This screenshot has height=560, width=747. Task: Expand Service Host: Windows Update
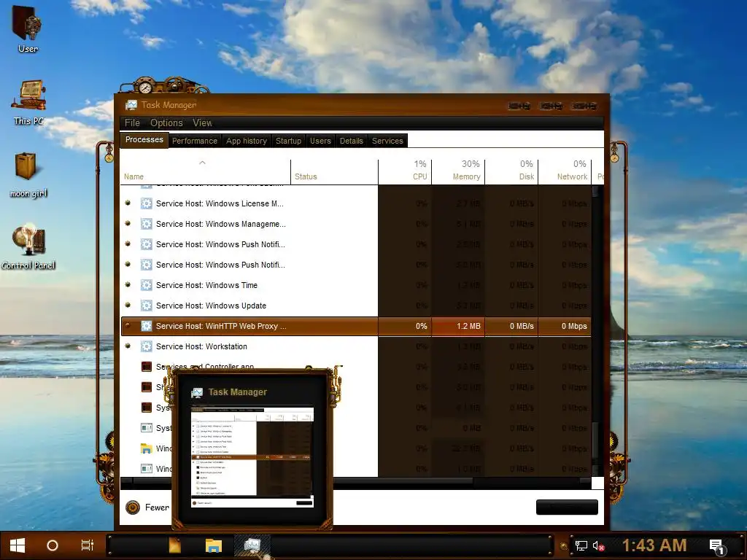128,306
